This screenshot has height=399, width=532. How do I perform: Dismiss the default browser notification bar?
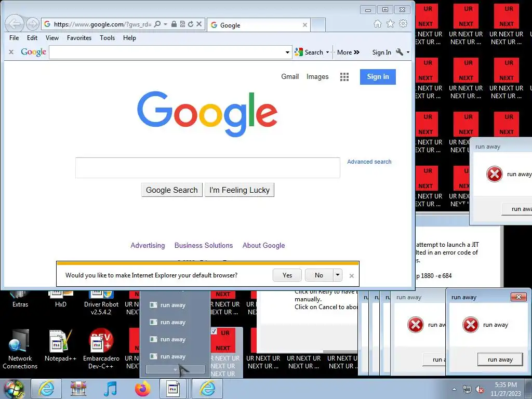click(x=352, y=276)
